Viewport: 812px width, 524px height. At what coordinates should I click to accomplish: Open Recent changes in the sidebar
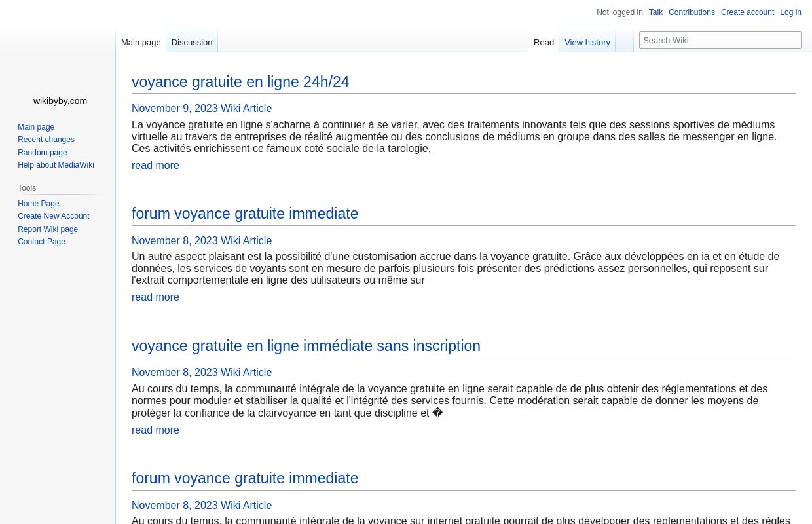point(46,140)
